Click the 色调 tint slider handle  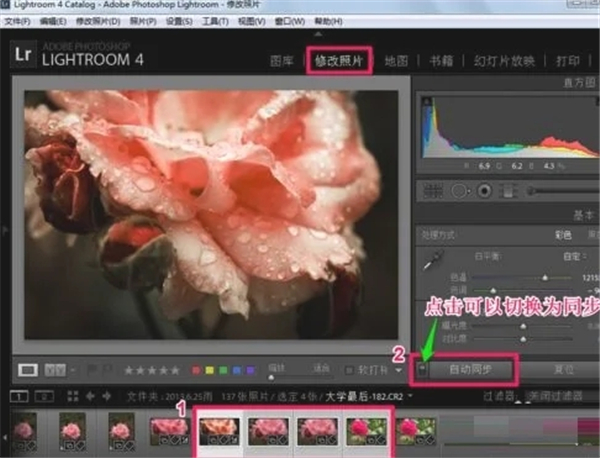point(493,290)
